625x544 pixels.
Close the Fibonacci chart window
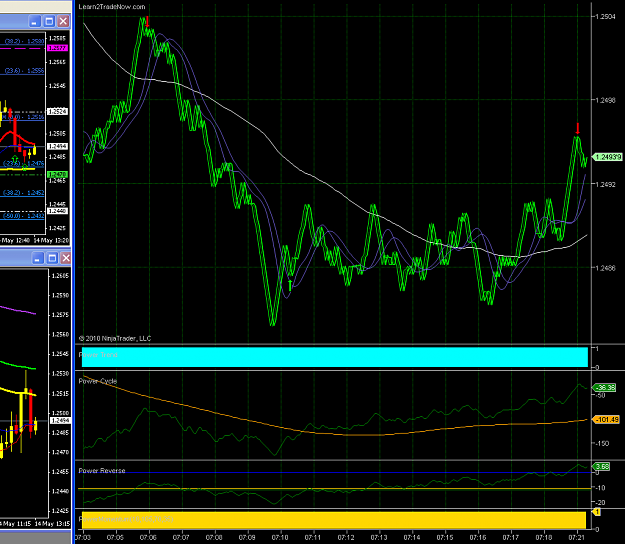pyautogui.click(x=63, y=21)
